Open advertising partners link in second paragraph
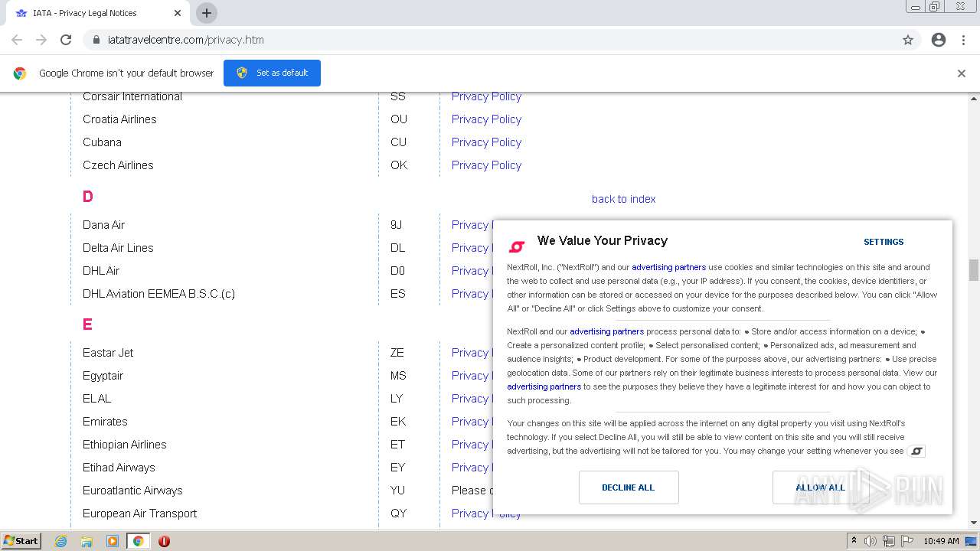The height and width of the screenshot is (551, 980). point(606,331)
